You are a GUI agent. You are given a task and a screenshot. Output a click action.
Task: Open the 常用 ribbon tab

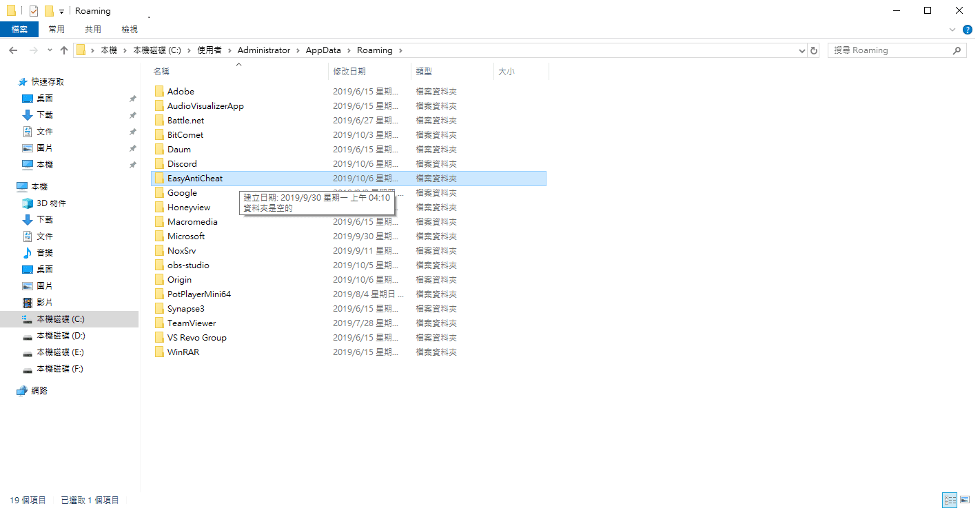tap(57, 30)
